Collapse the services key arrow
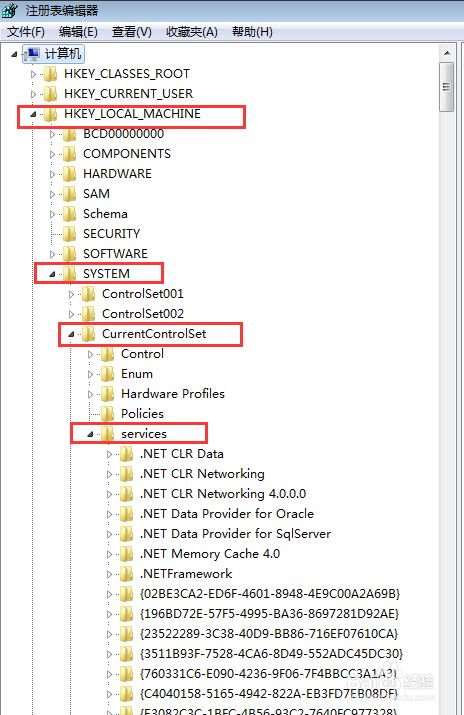Viewport: 464px width, 715px height. click(x=90, y=434)
